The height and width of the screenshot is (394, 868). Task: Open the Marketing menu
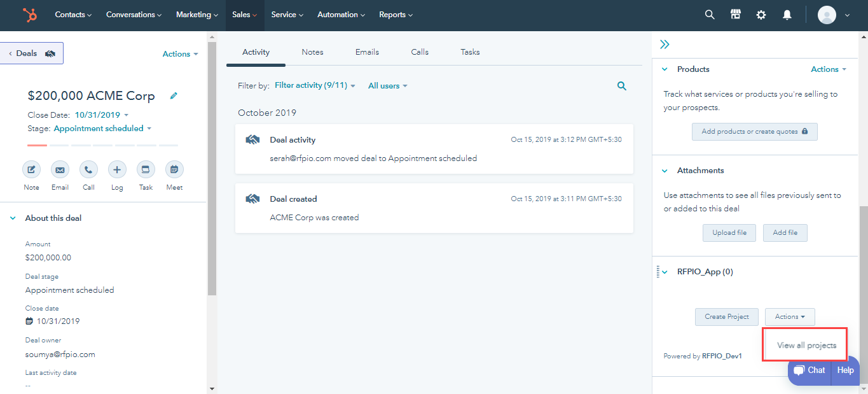point(197,15)
